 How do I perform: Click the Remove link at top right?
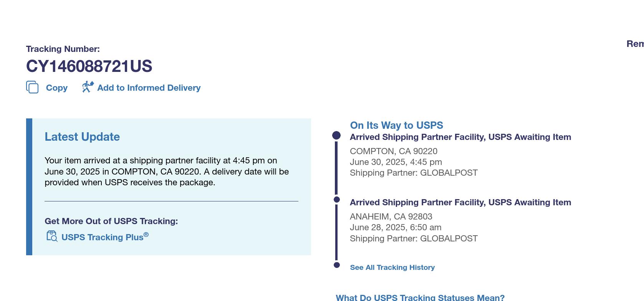635,44
